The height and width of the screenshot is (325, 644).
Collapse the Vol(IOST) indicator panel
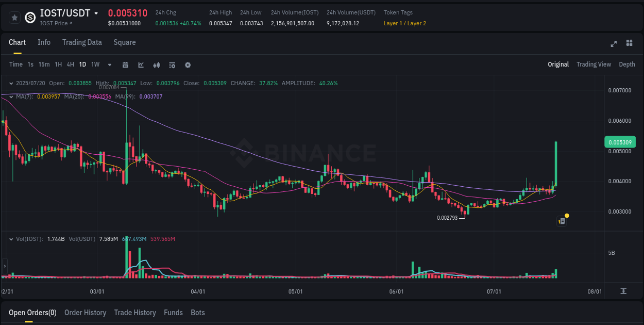11,239
